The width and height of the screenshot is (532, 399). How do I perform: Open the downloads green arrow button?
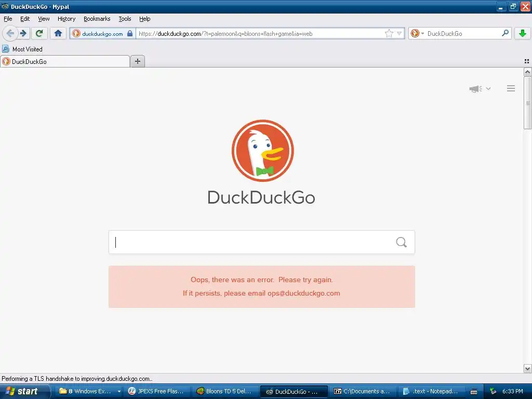[523, 33]
